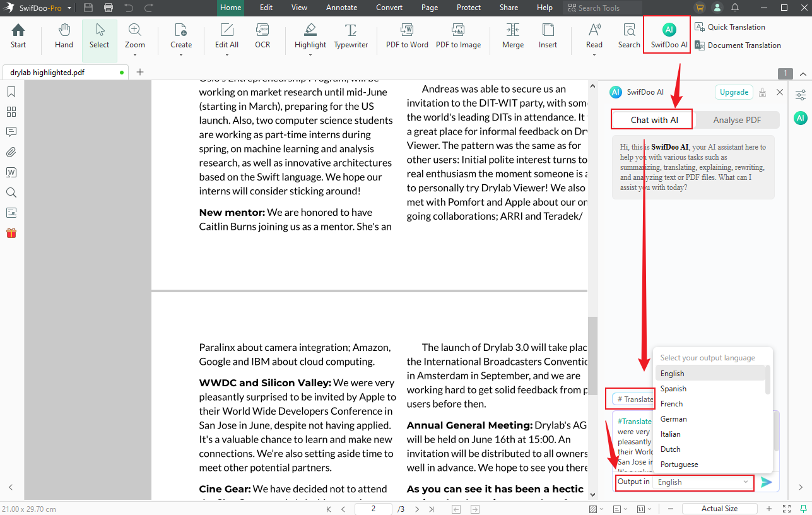Select the Typewriter tool

(x=351, y=37)
